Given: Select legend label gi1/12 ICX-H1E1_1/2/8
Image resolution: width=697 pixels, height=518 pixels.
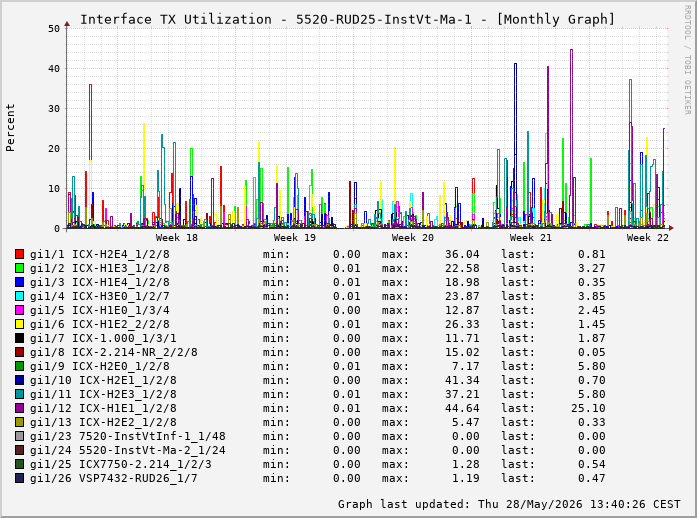Looking at the screenshot, I should [103, 409].
